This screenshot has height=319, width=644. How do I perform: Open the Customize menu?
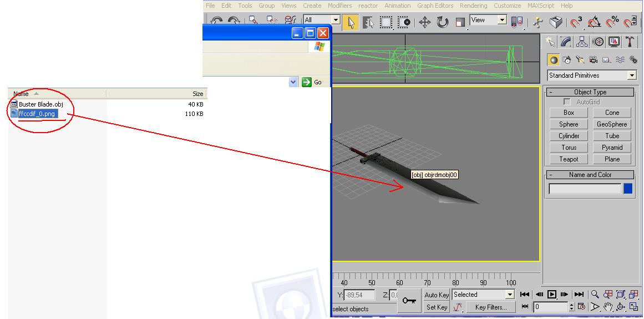pos(507,6)
